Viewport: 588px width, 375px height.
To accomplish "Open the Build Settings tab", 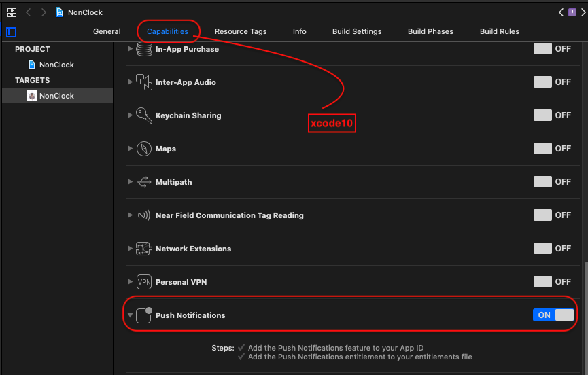I will 357,31.
